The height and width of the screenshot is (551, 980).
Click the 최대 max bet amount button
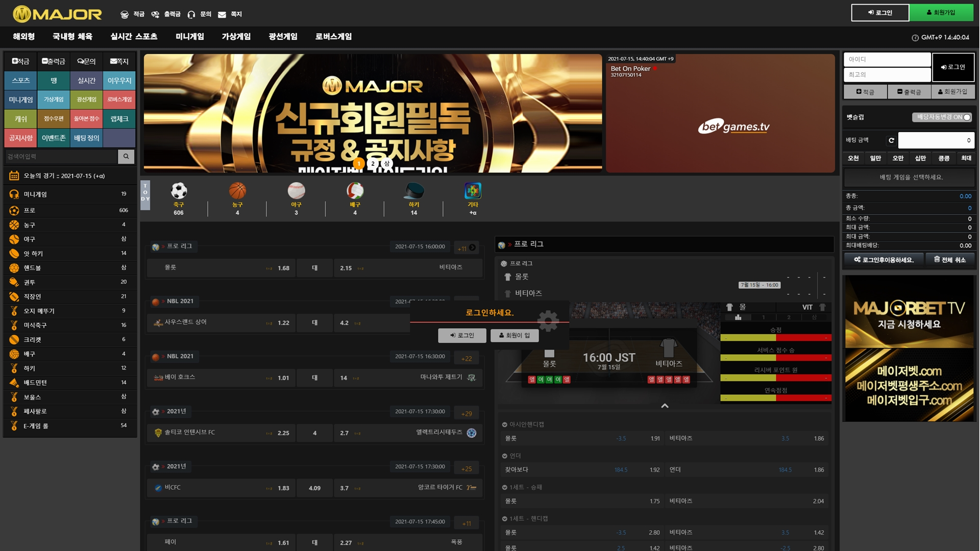(x=966, y=158)
